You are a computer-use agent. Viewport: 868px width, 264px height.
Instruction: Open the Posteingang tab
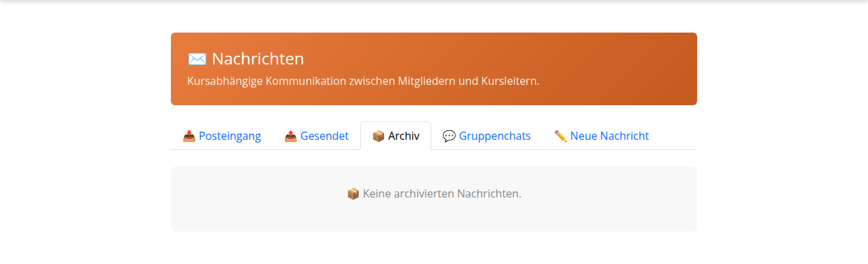(222, 136)
